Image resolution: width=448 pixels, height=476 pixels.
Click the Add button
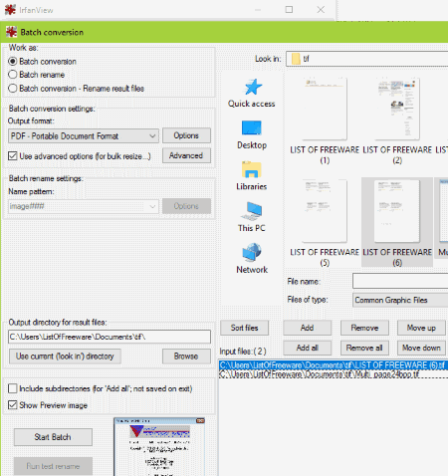tap(307, 328)
